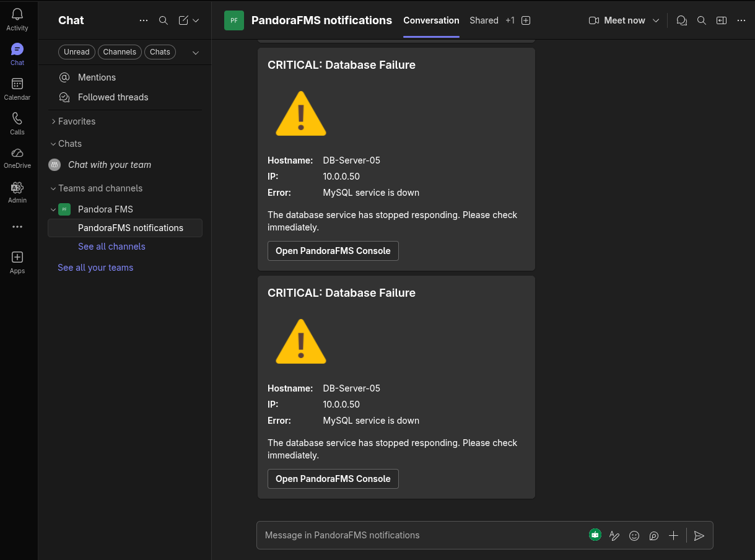The width and height of the screenshot is (755, 560).
Task: Open new chat options dropdown arrow
Action: 196,20
